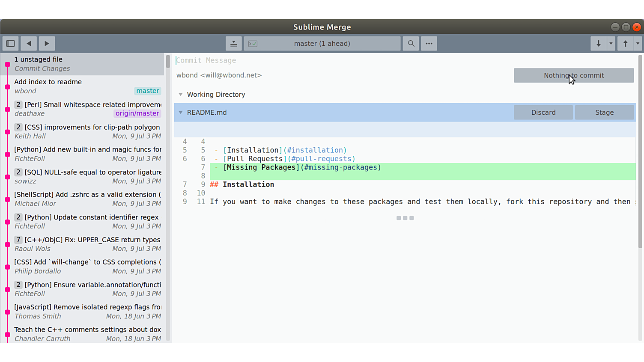Open the pull options dropdown arrow
This screenshot has height=362, width=644.
pyautogui.click(x=611, y=43)
